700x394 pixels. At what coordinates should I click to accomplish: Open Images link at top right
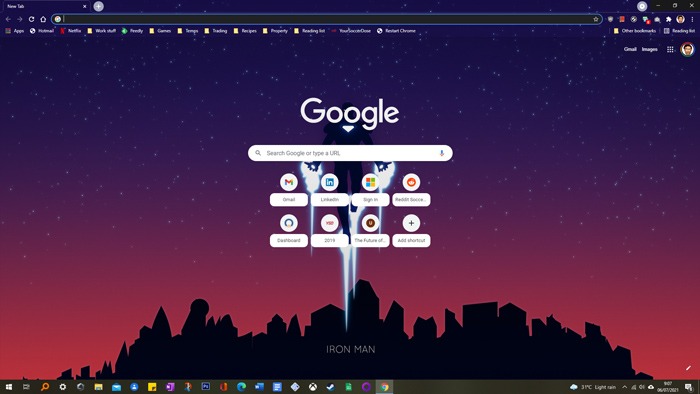point(650,50)
